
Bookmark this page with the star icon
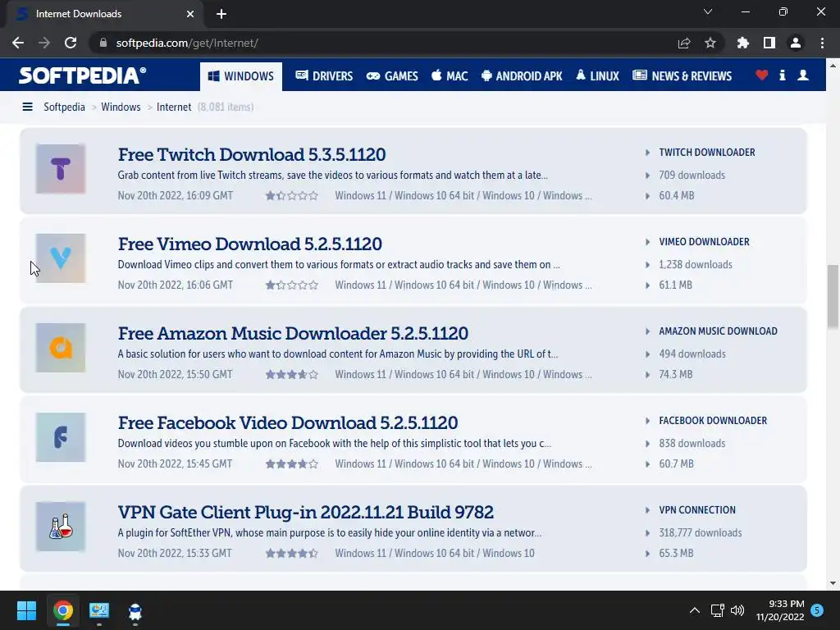pos(710,43)
